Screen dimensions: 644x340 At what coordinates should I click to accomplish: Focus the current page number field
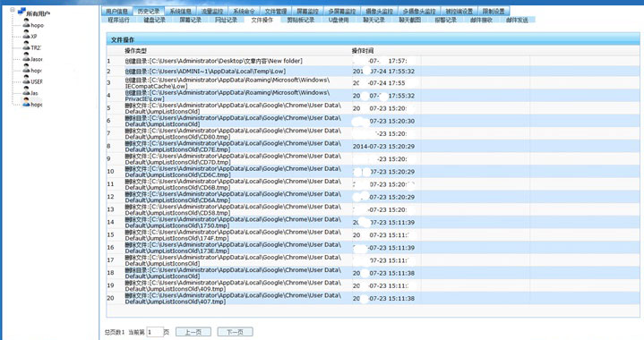(x=155, y=332)
